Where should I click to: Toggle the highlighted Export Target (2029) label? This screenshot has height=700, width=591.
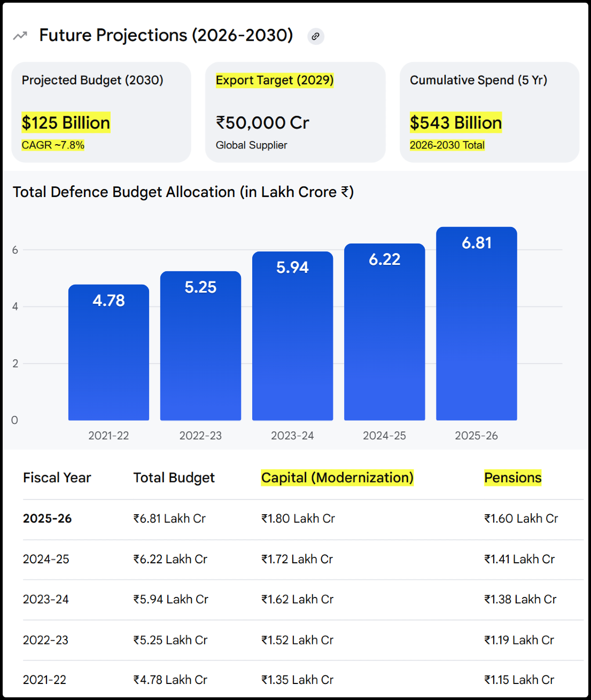point(275,80)
